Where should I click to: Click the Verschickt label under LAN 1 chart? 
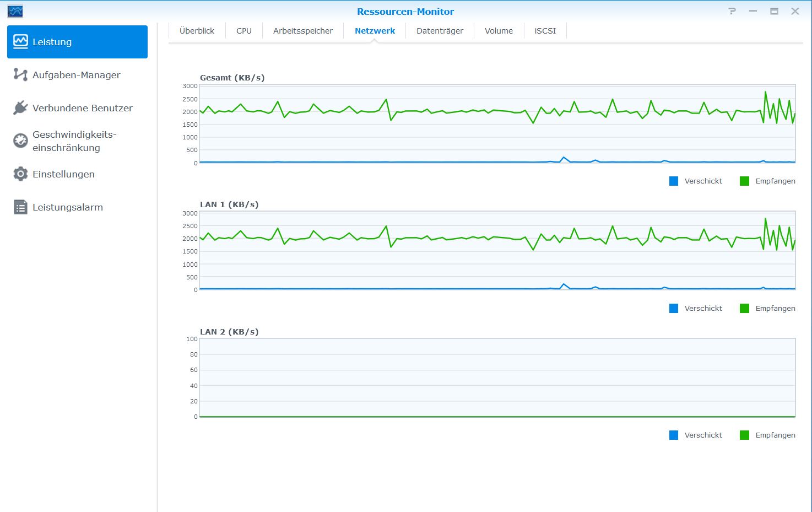[703, 308]
